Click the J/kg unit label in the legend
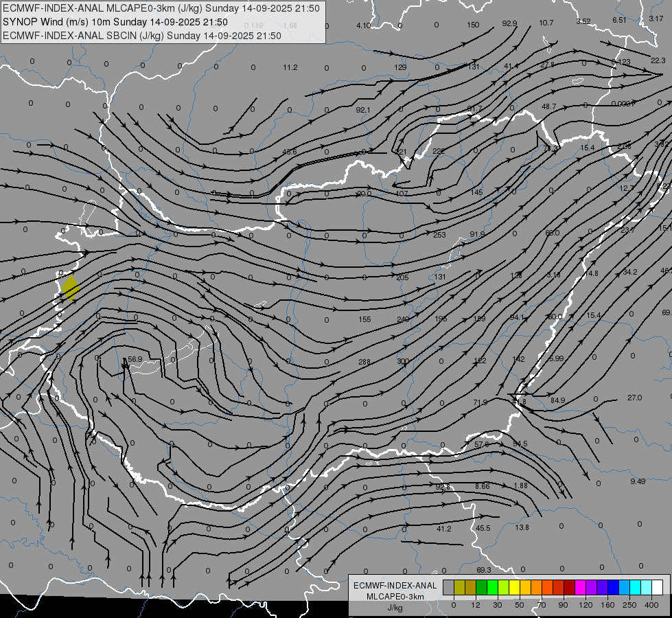The height and width of the screenshot is (618, 672). click(x=395, y=608)
